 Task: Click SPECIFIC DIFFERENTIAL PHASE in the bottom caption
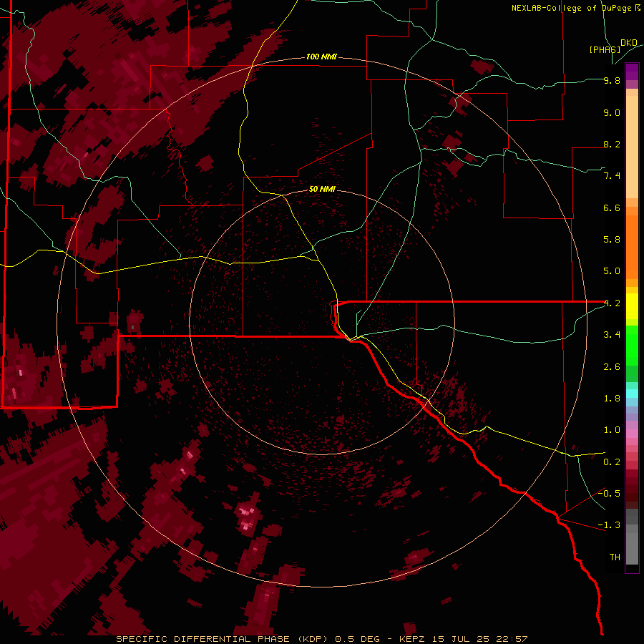click(204, 639)
